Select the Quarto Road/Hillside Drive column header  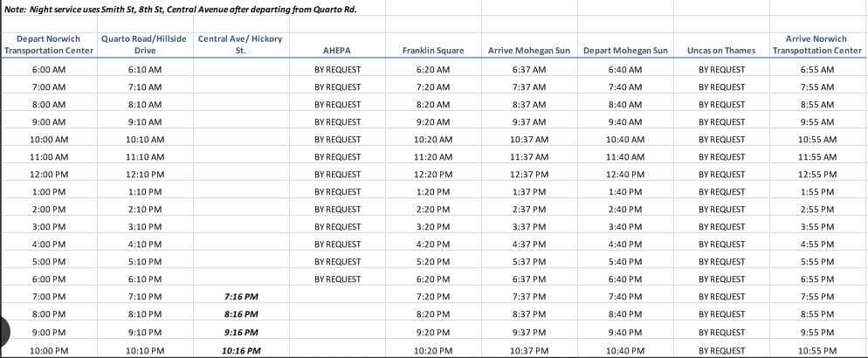click(x=144, y=45)
